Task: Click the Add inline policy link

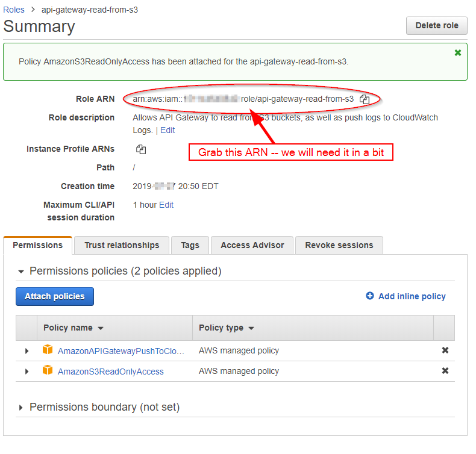Action: pos(412,296)
